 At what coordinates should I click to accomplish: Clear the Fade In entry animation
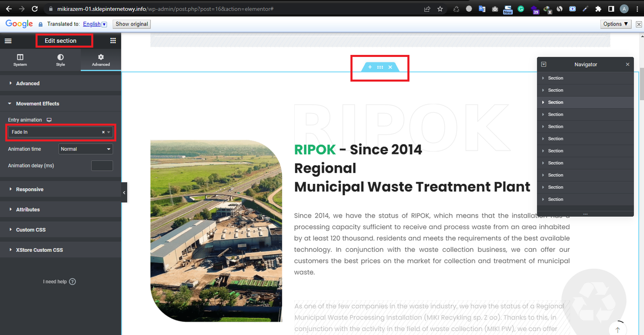pos(103,132)
